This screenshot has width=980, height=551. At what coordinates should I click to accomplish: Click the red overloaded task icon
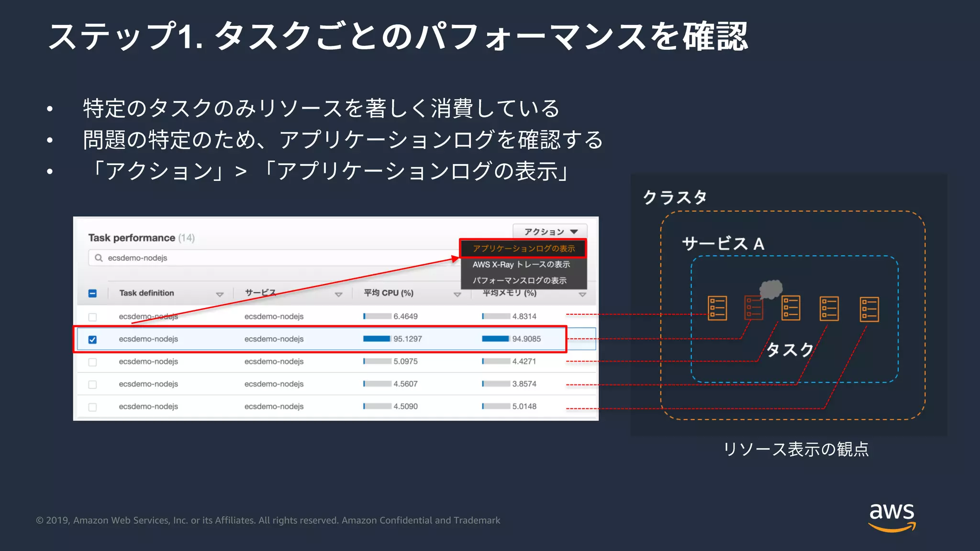point(753,308)
